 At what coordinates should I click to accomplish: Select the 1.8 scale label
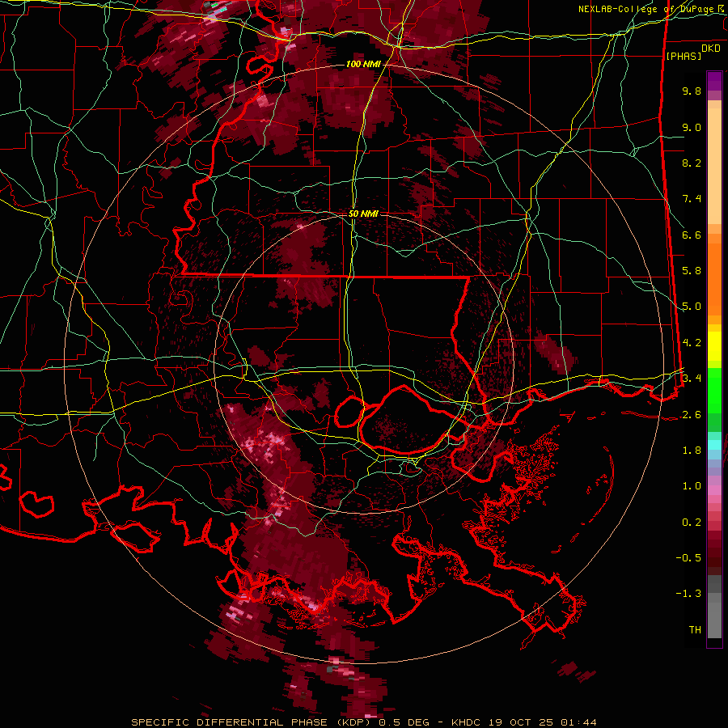(x=692, y=450)
